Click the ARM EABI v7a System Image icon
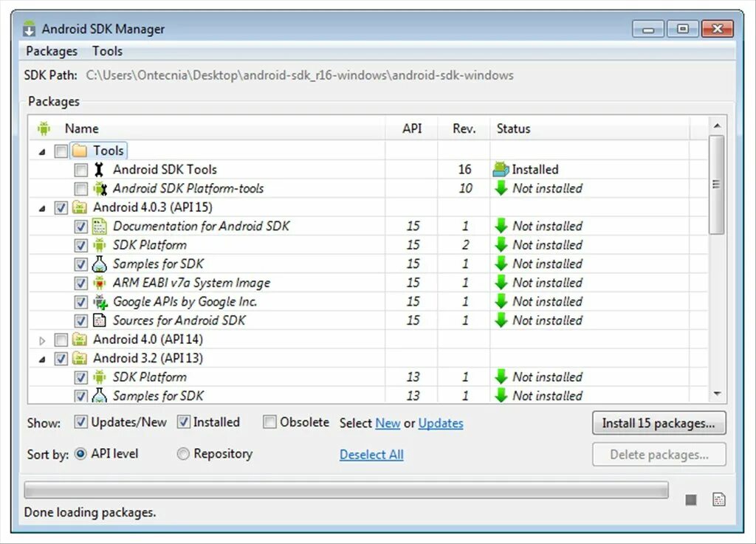 pos(100,283)
